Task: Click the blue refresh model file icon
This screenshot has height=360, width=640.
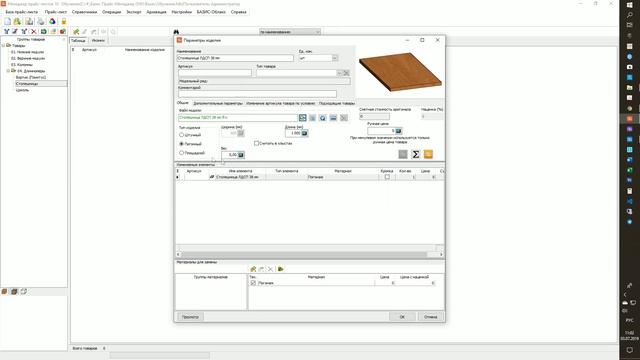Action: pyautogui.click(x=323, y=118)
